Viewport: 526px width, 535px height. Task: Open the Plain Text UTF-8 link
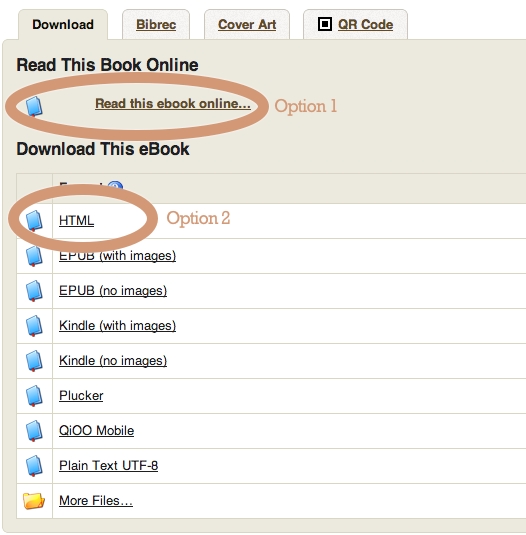click(x=108, y=465)
